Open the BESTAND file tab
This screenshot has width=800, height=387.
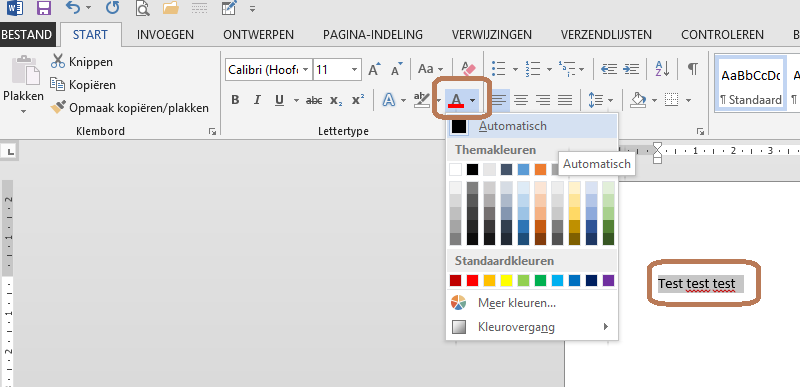click(27, 35)
